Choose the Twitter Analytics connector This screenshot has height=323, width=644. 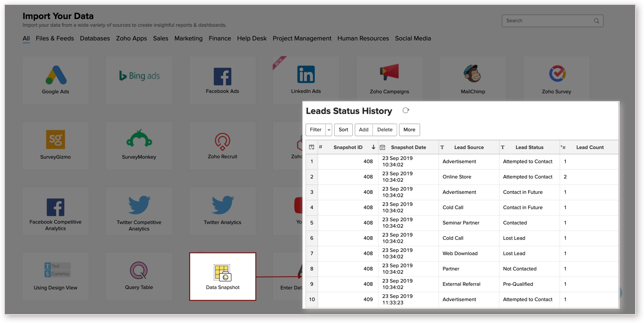tap(222, 211)
